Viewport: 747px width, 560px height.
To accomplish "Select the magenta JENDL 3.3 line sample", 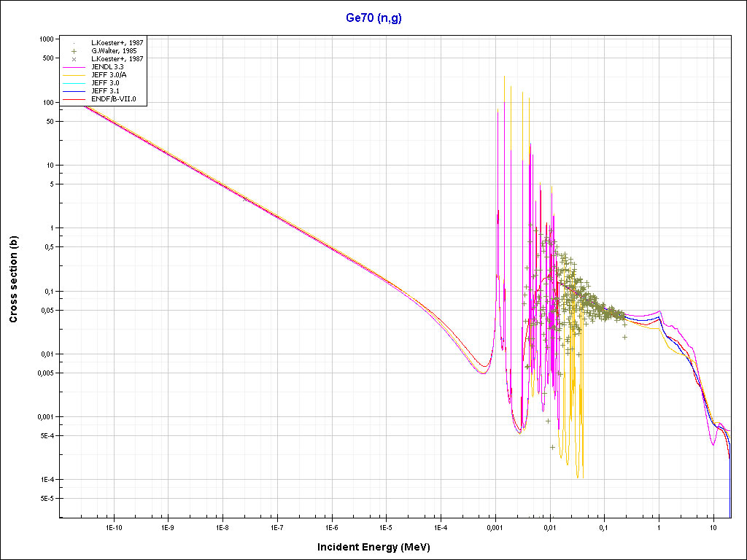I will (x=74, y=67).
